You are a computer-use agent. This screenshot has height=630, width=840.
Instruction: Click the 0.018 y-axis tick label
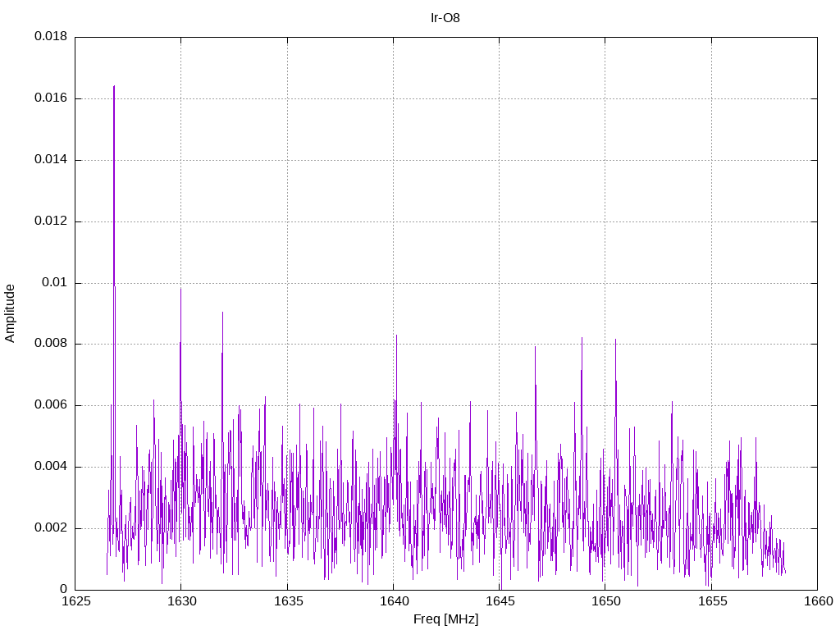point(51,36)
